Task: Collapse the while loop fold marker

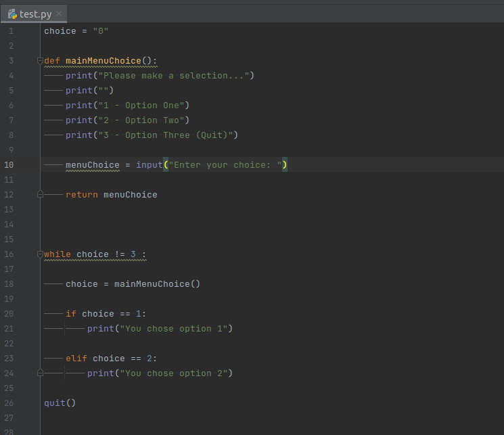Action: 41,254
